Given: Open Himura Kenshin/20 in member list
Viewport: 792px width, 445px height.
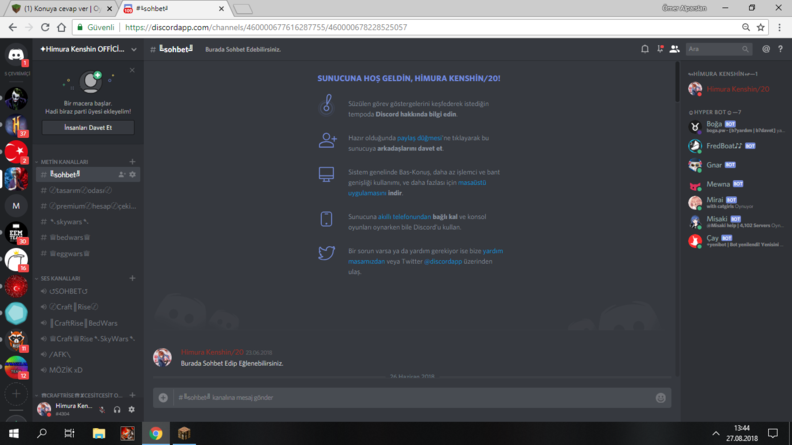Looking at the screenshot, I should click(x=735, y=89).
